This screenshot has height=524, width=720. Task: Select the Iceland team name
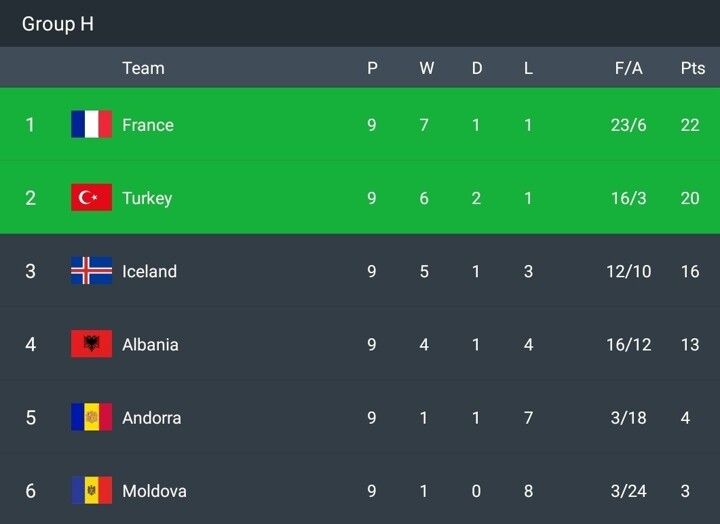149,271
